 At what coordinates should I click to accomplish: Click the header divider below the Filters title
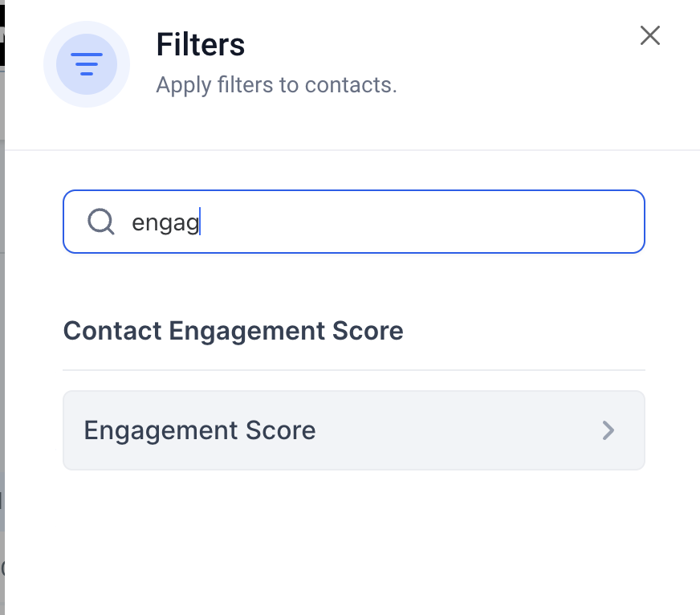coord(353,150)
